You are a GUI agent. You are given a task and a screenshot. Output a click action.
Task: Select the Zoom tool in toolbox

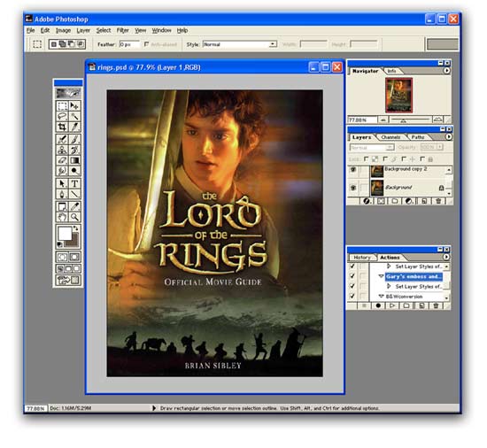coord(74,217)
